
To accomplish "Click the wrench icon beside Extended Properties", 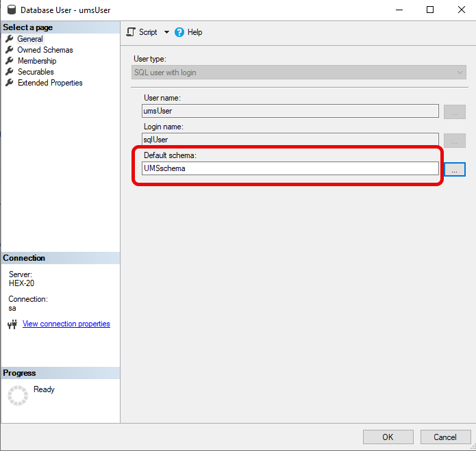I will (10, 83).
